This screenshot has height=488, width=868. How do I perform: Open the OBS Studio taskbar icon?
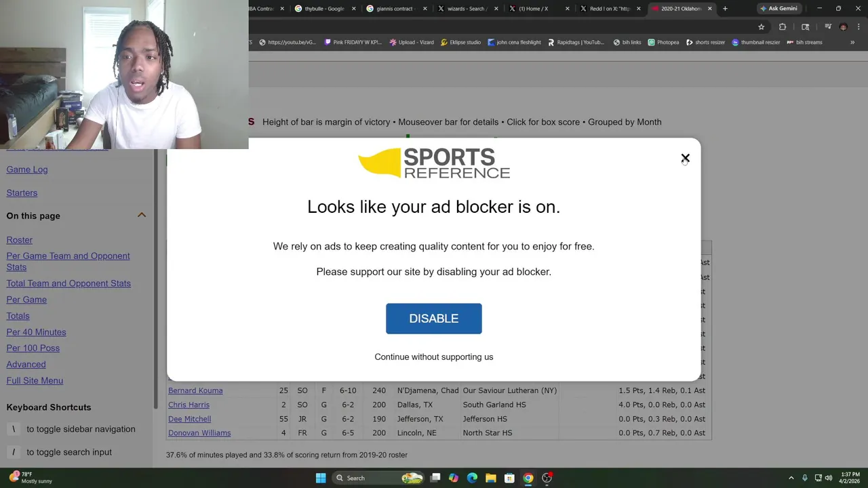pyautogui.click(x=547, y=478)
